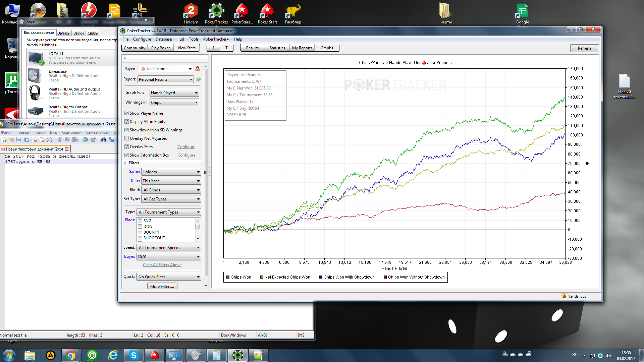Open the Google Sheets desktop shortcut
This screenshot has width=644, height=362.
coord(522,13)
